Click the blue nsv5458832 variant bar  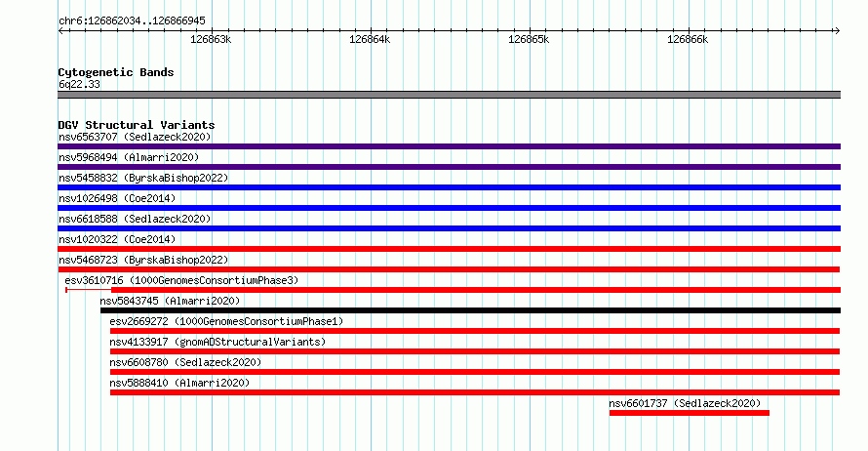pyautogui.click(x=449, y=187)
